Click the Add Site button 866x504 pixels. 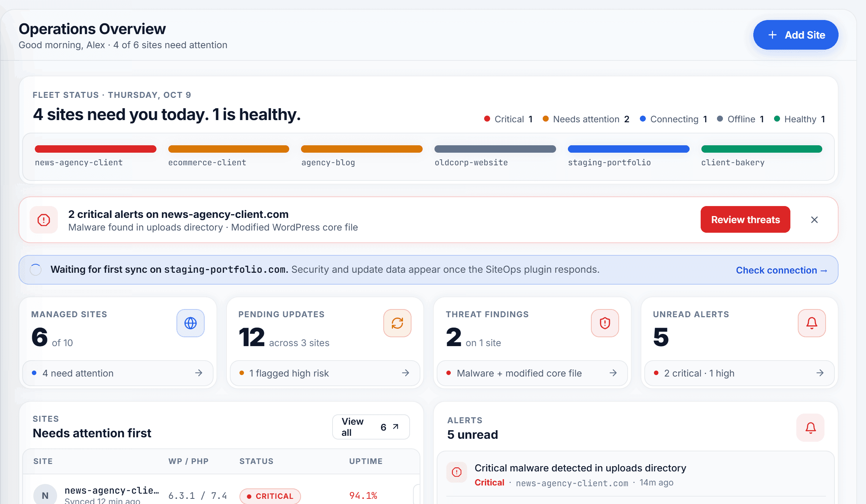click(796, 35)
